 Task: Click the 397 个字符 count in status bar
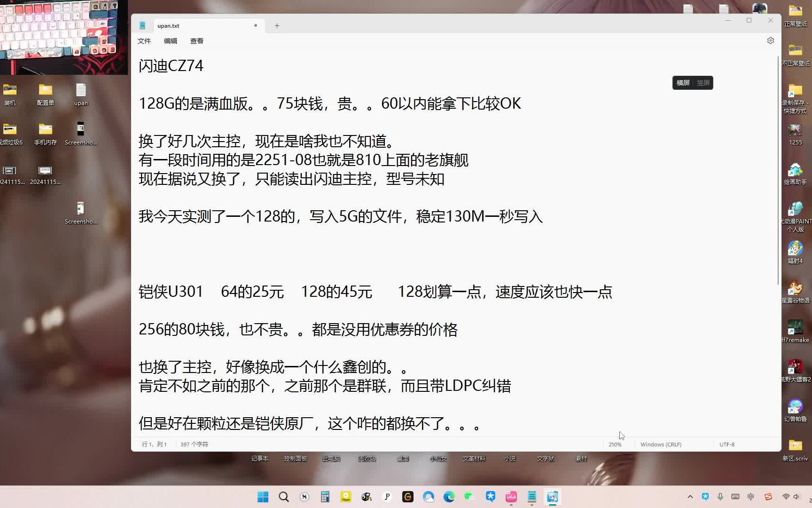coord(194,444)
